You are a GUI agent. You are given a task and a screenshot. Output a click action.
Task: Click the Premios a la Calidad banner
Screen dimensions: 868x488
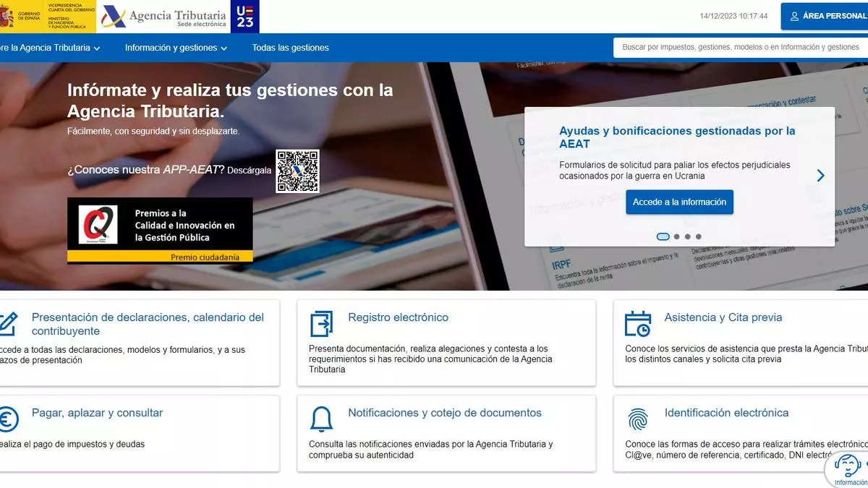[x=160, y=230]
